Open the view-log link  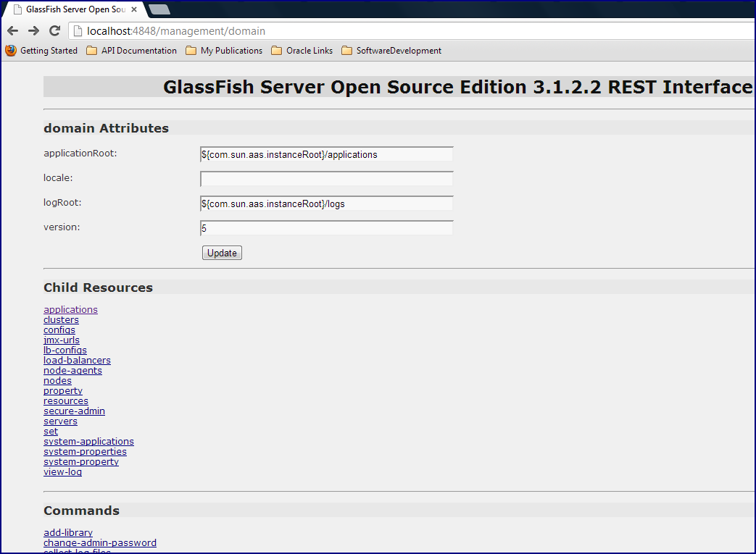click(62, 471)
